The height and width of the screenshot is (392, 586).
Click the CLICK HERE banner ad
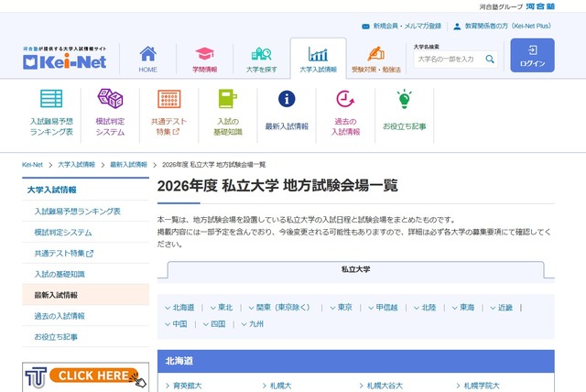[x=85, y=377]
